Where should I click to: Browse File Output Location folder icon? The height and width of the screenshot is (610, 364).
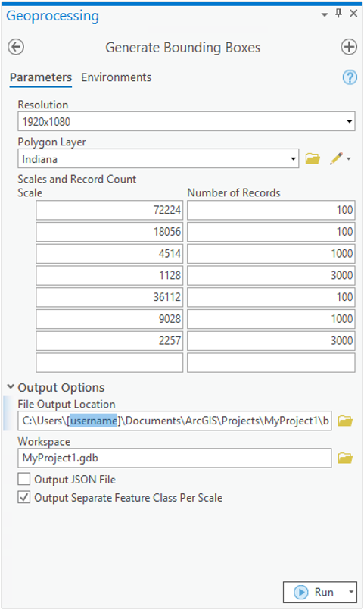pos(345,421)
